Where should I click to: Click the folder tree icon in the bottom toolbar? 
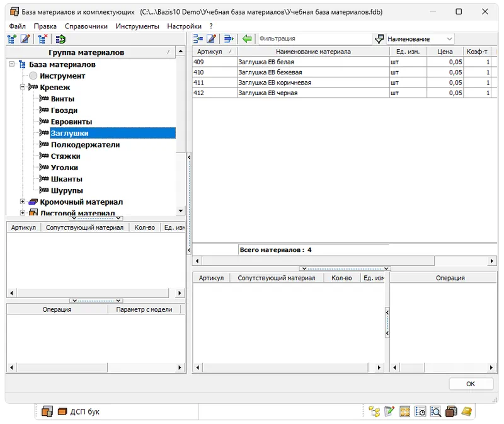(374, 411)
